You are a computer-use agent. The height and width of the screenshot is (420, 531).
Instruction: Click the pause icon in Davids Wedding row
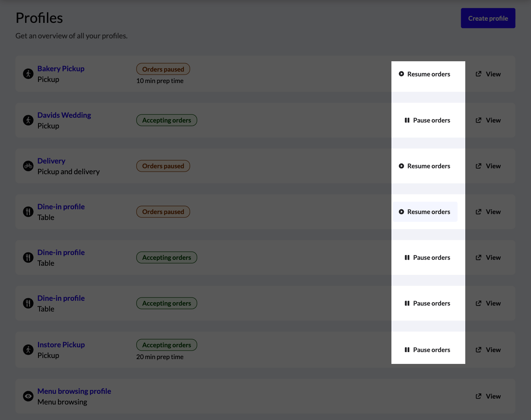[407, 120]
